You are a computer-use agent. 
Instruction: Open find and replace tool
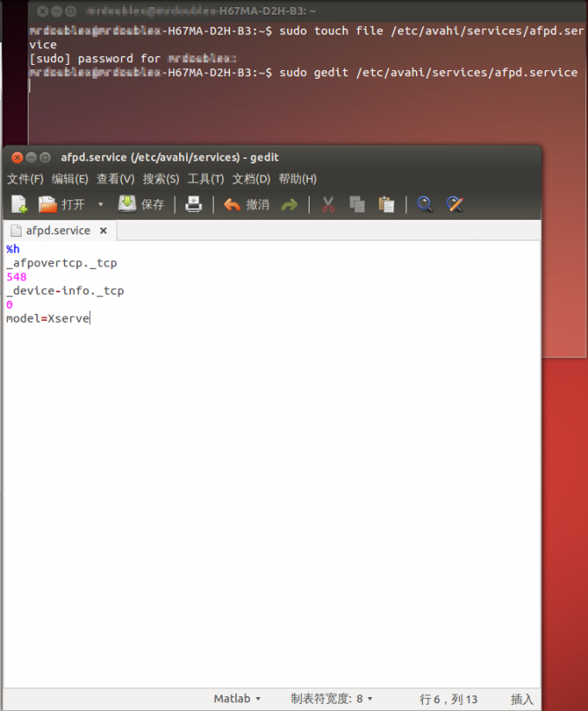point(454,204)
